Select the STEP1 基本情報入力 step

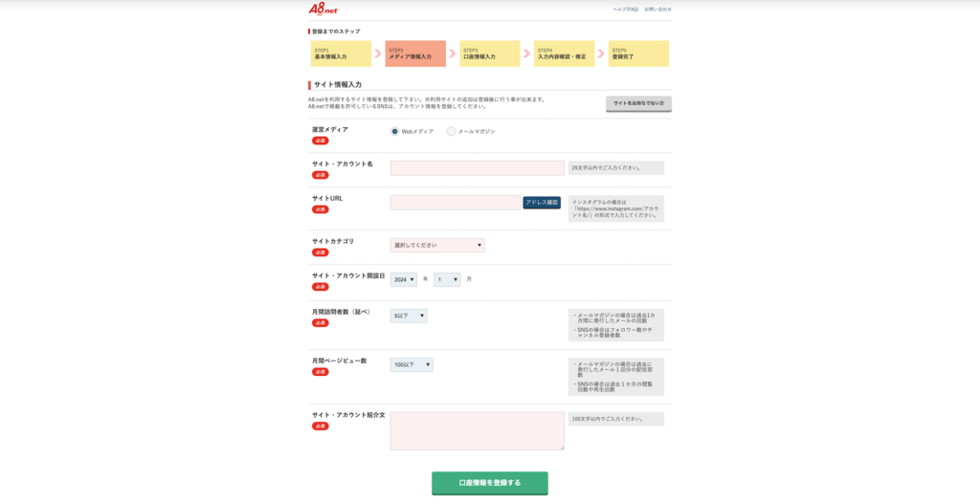tap(341, 54)
